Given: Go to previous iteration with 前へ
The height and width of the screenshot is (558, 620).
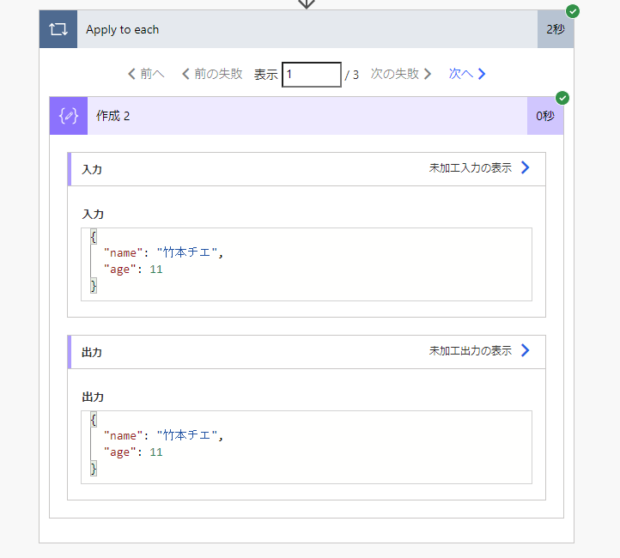Looking at the screenshot, I should point(146,74).
